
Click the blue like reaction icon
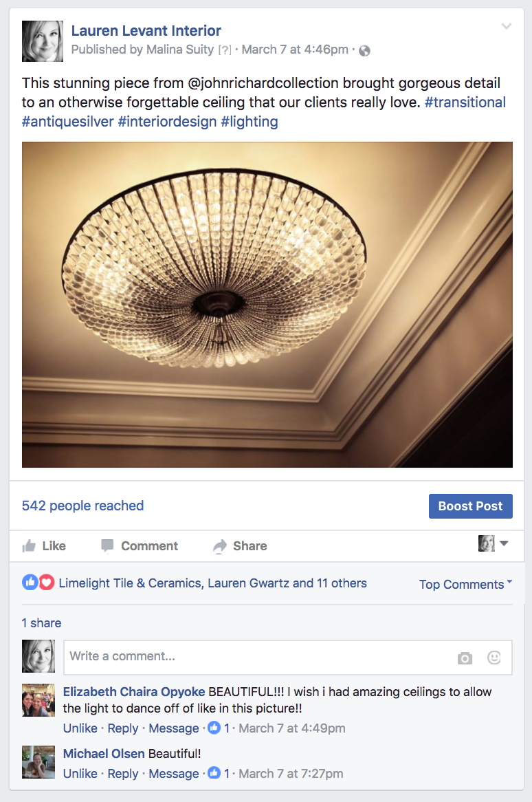pos(30,583)
